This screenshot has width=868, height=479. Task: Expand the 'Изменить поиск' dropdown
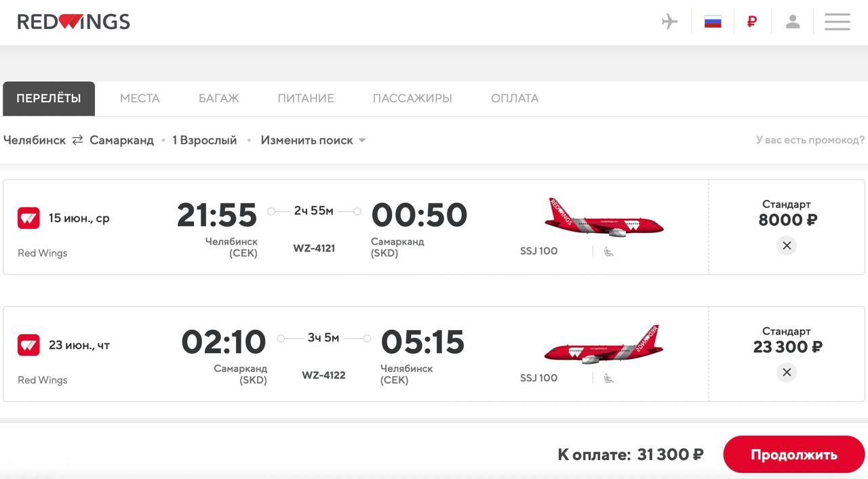[313, 140]
